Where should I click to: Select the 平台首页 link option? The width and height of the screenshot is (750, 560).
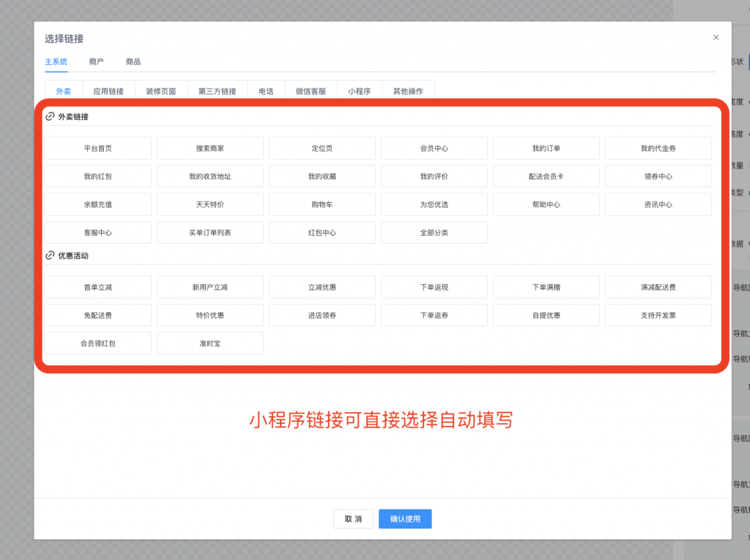tap(97, 148)
